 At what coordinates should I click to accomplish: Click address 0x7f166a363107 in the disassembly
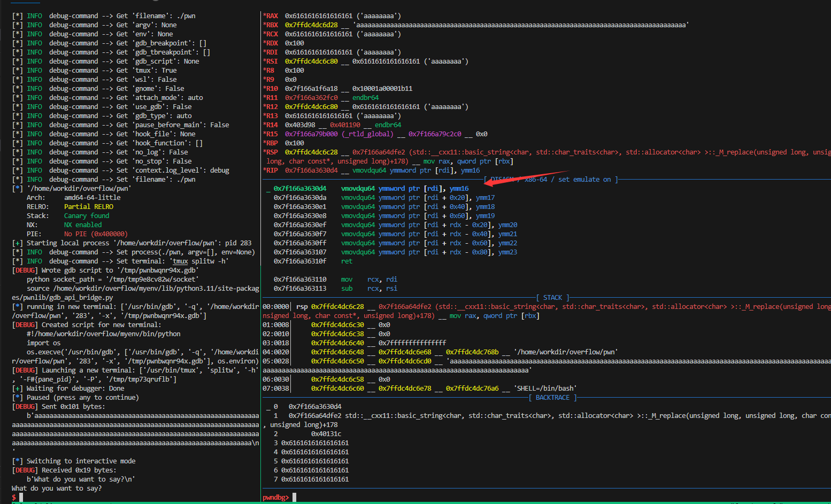coord(300,252)
